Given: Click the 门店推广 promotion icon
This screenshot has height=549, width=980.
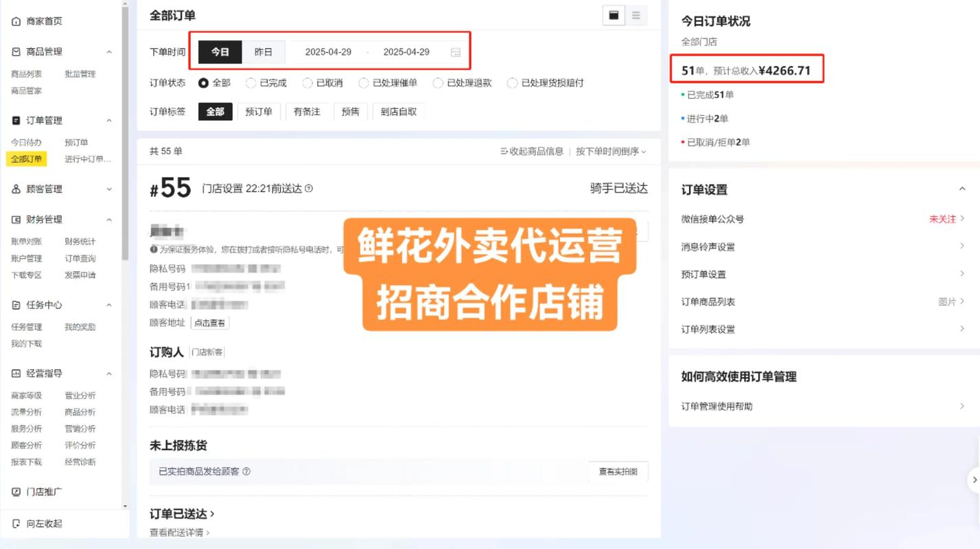Looking at the screenshot, I should pos(16,491).
